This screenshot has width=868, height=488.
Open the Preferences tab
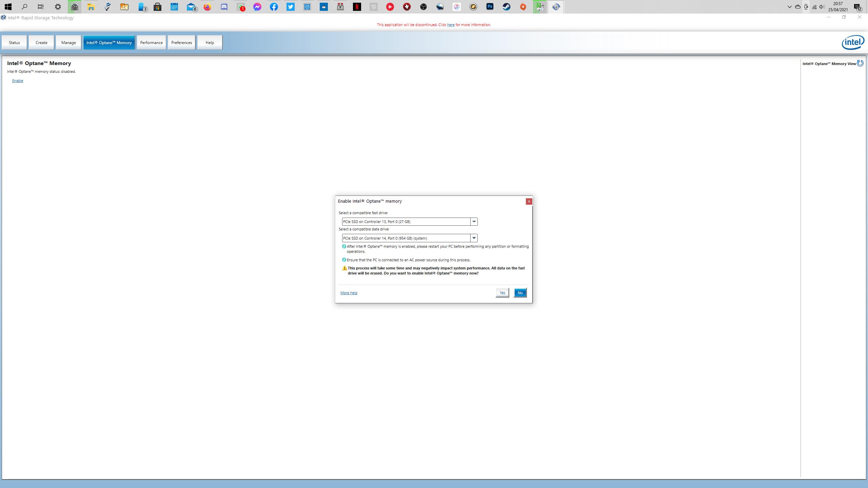point(181,42)
